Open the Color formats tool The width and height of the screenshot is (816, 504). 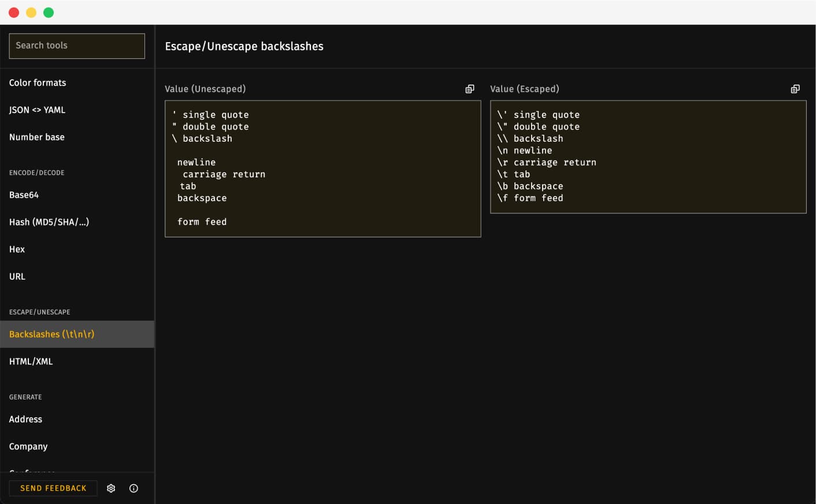tap(77, 83)
